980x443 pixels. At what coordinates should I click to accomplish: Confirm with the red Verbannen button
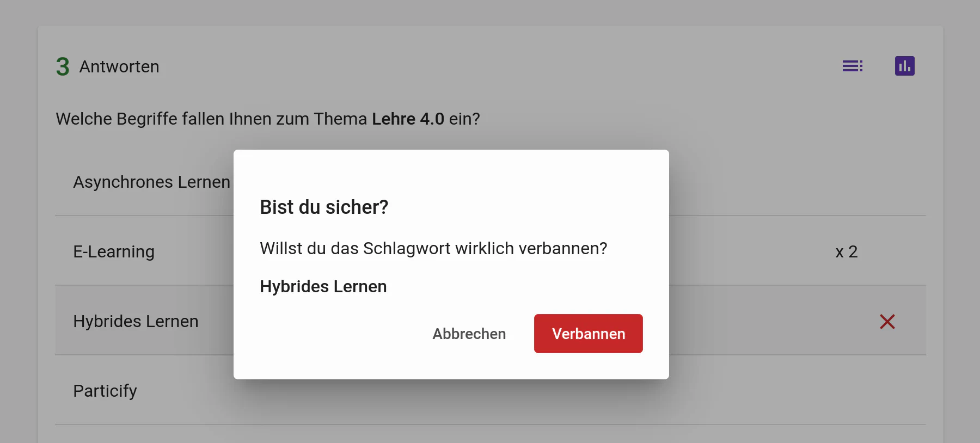point(588,334)
